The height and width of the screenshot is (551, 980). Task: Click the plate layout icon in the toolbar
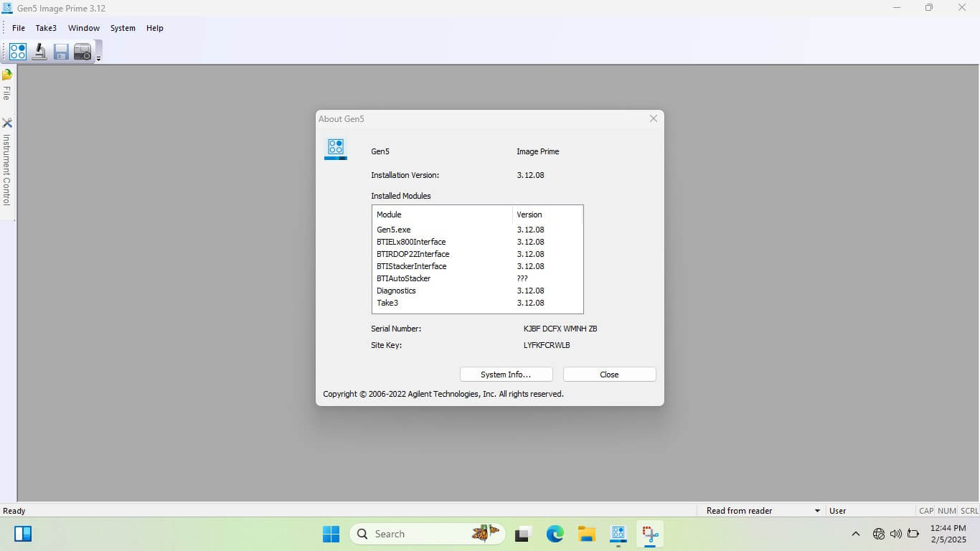[18, 52]
